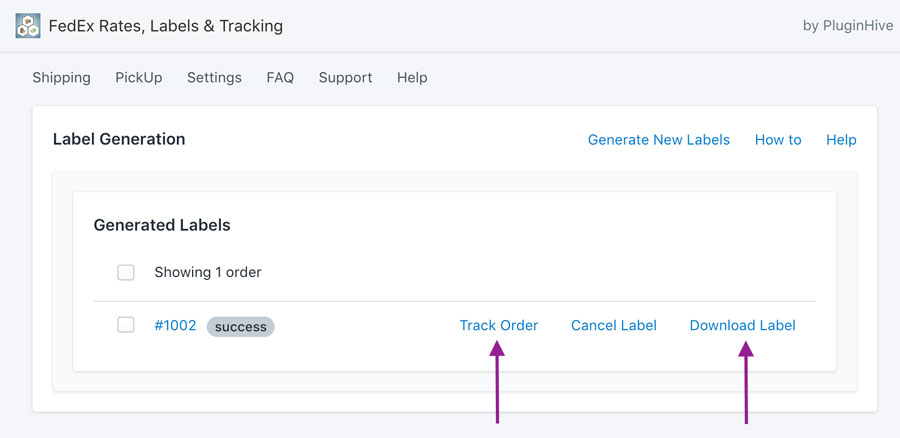Open the Shipping tab

pos(61,77)
